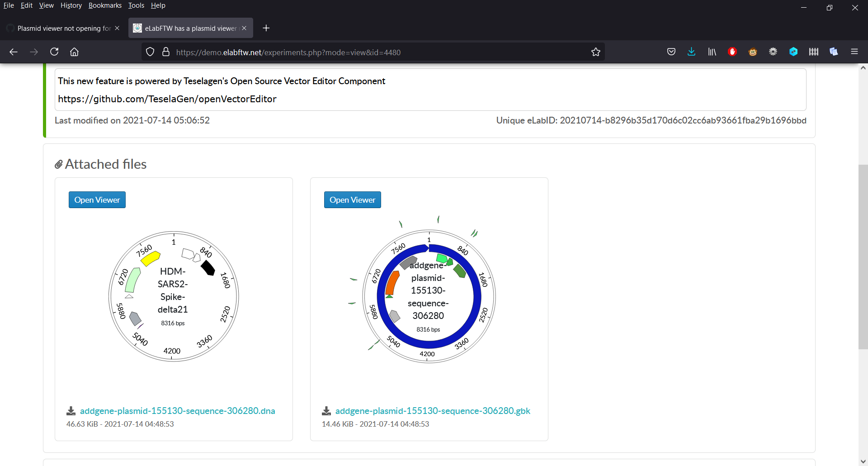The height and width of the screenshot is (466, 868).
Task: Open the Firefox application hamburger menu
Action: (855, 52)
